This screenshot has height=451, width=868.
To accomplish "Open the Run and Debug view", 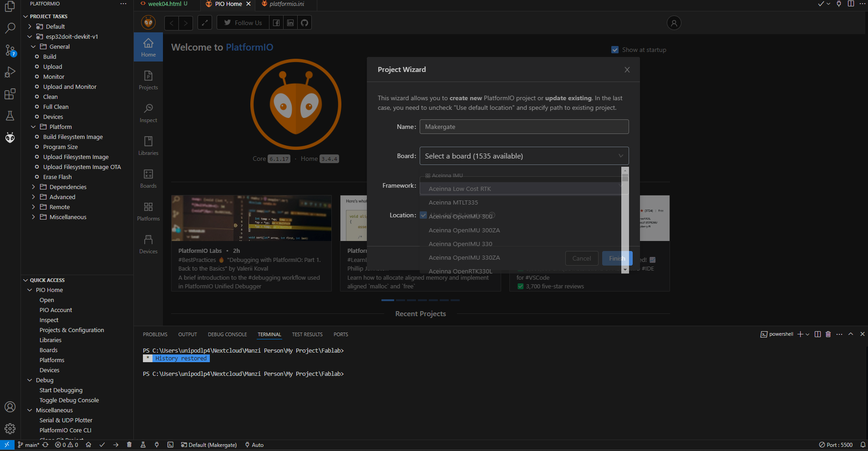I will pyautogui.click(x=10, y=72).
